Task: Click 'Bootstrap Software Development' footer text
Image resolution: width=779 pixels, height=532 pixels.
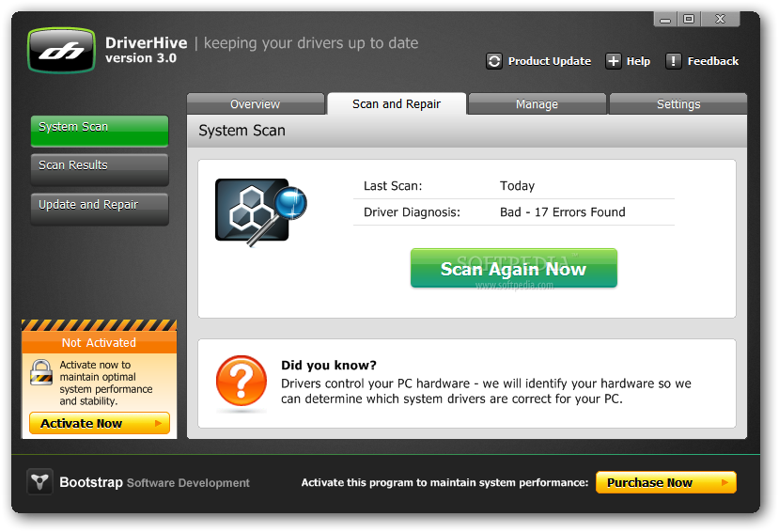Action: pyautogui.click(x=154, y=482)
